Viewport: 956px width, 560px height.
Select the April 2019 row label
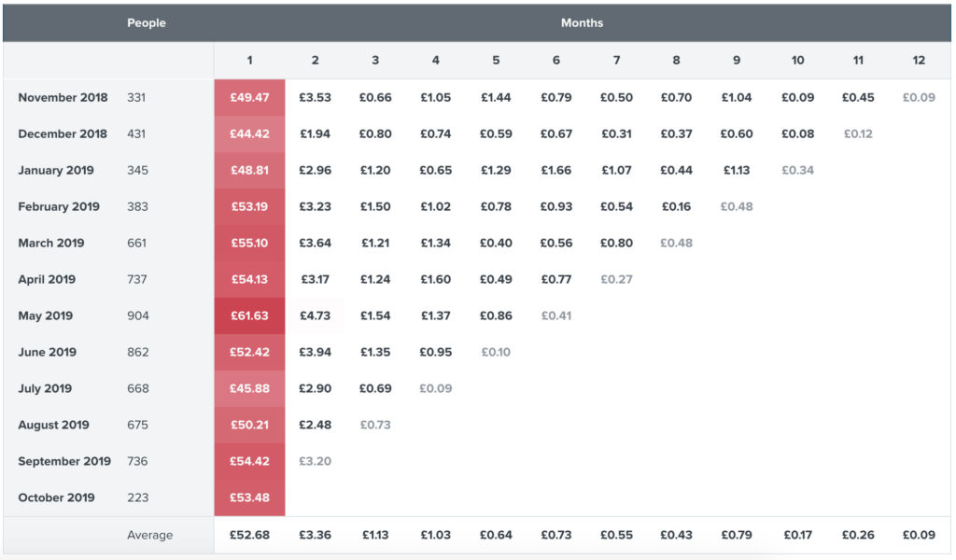[x=47, y=280]
